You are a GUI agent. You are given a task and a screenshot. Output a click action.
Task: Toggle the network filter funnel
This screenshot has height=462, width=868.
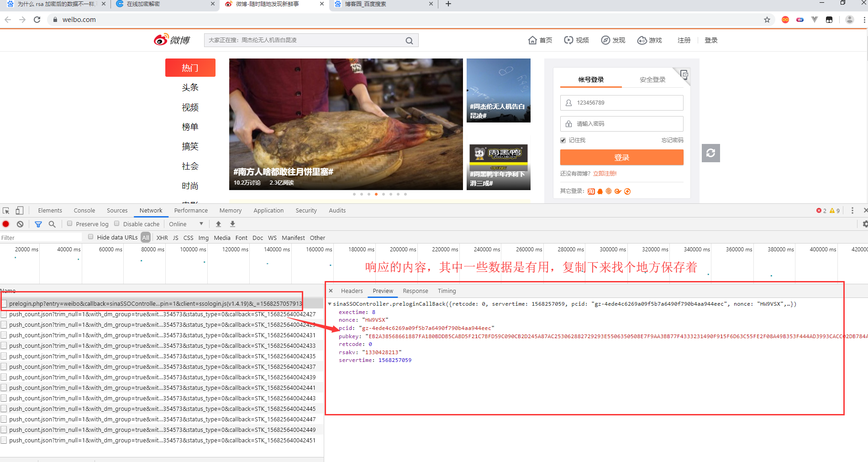pos(38,224)
